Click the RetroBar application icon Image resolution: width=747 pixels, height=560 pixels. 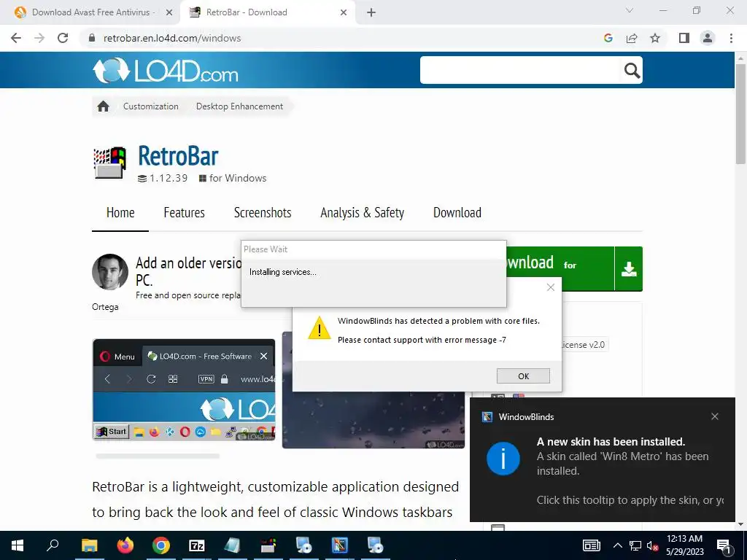[x=110, y=163]
